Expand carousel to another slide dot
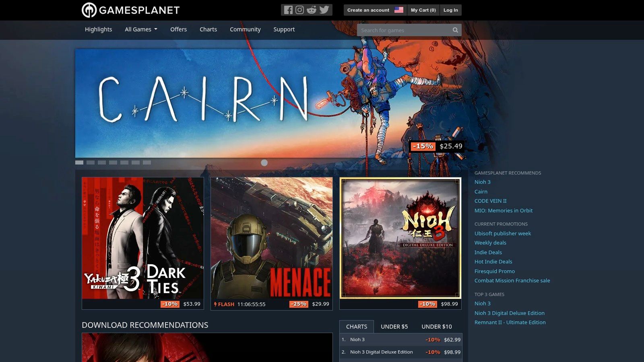Viewport: 644px width, 362px height. pos(90,162)
